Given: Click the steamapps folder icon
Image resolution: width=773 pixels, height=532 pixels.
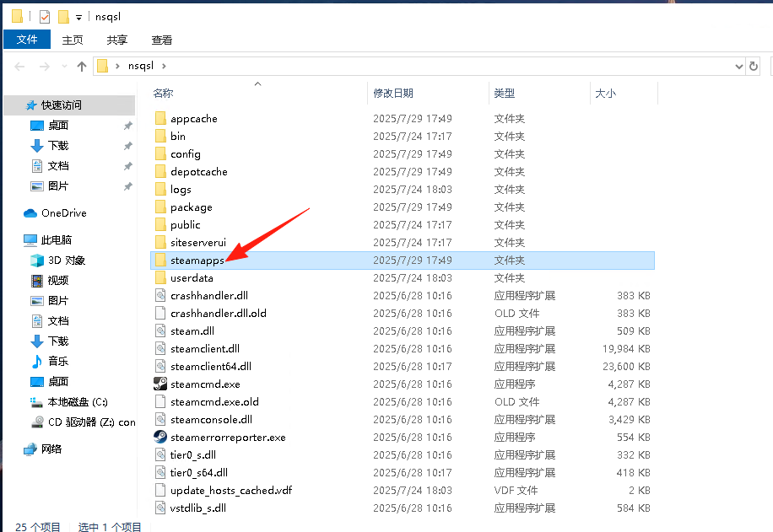Looking at the screenshot, I should pos(160,260).
